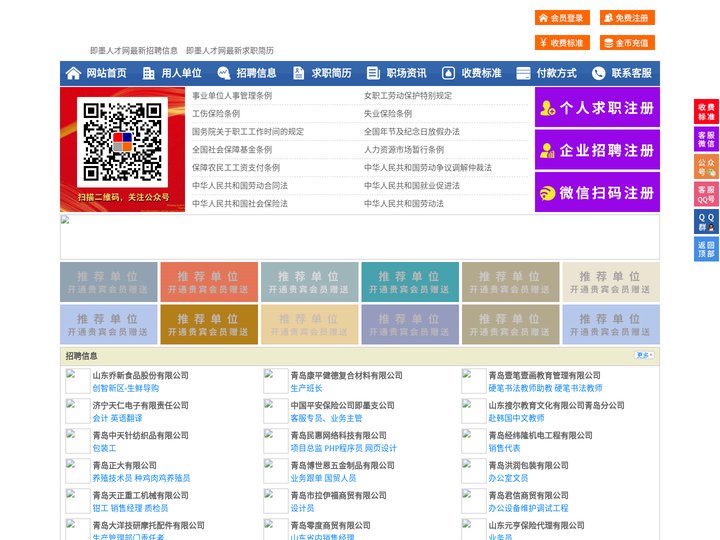Open 山东乔新食品股份有限公司 company link
This screenshot has height=540, width=720.
pyautogui.click(x=141, y=375)
